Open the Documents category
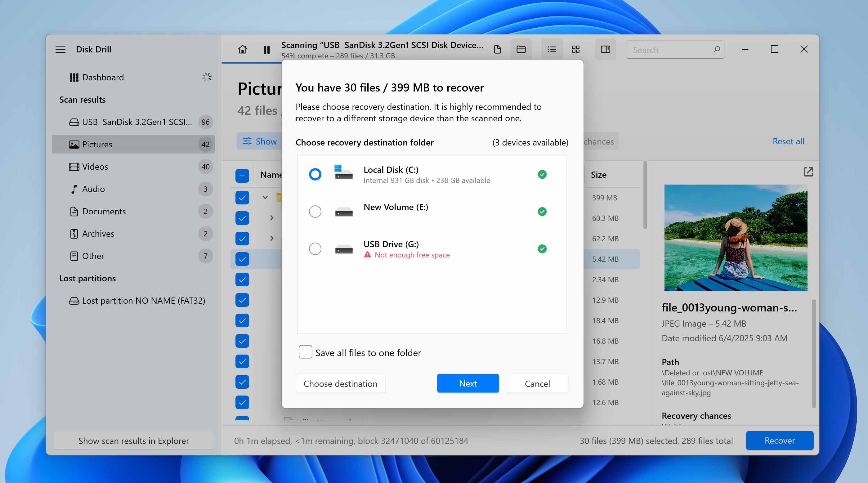The height and width of the screenshot is (483, 868). click(x=133, y=211)
